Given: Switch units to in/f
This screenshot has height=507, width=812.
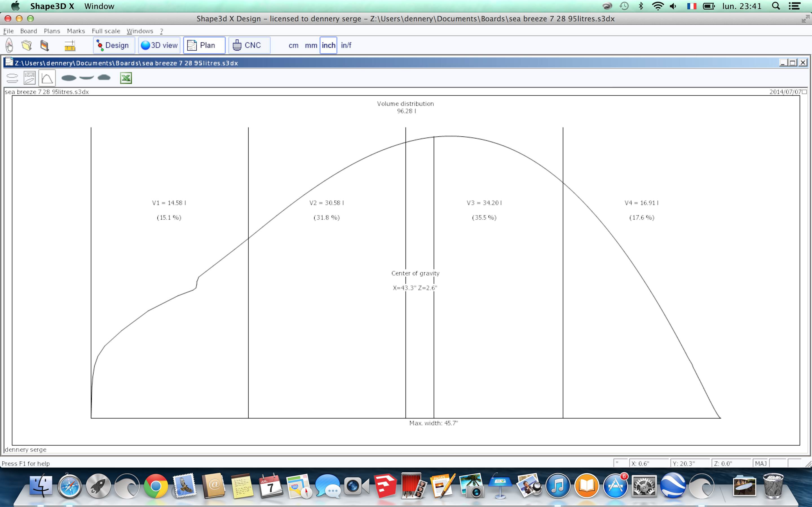Looking at the screenshot, I should pos(346,45).
